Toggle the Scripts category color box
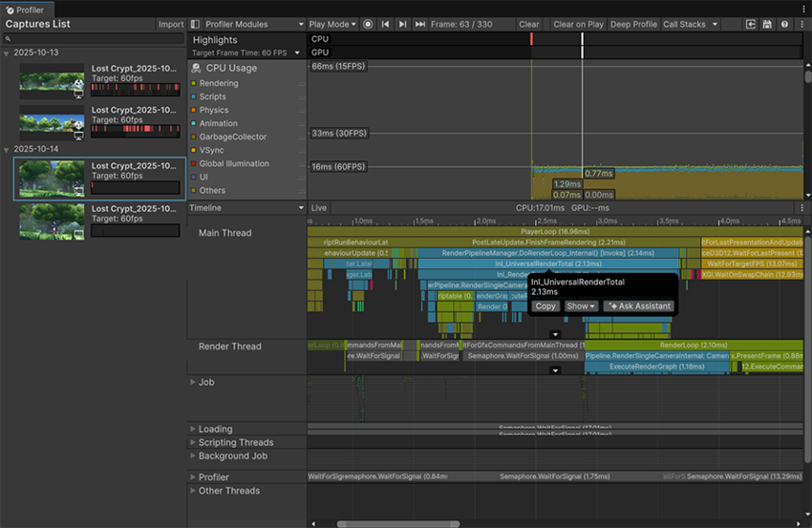812x528 pixels. coord(194,96)
